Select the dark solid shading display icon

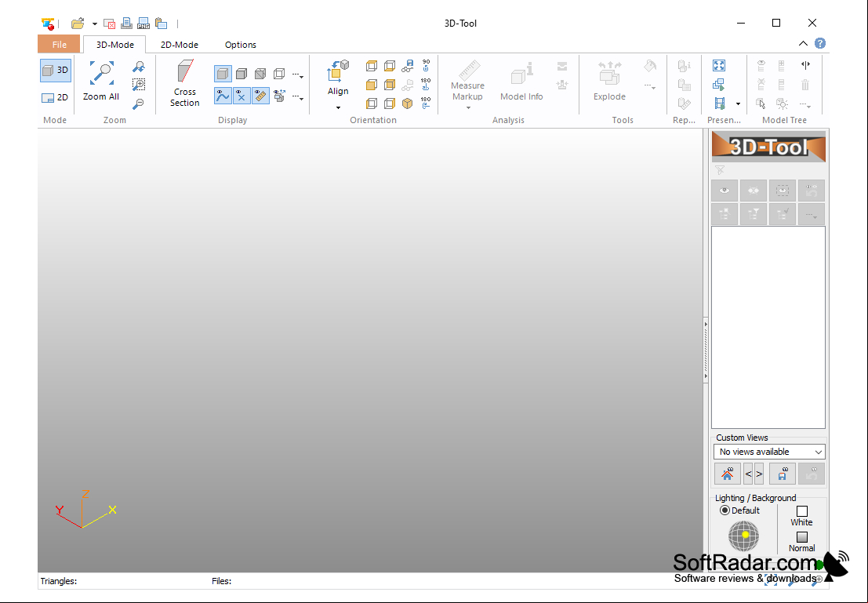pyautogui.click(x=242, y=74)
